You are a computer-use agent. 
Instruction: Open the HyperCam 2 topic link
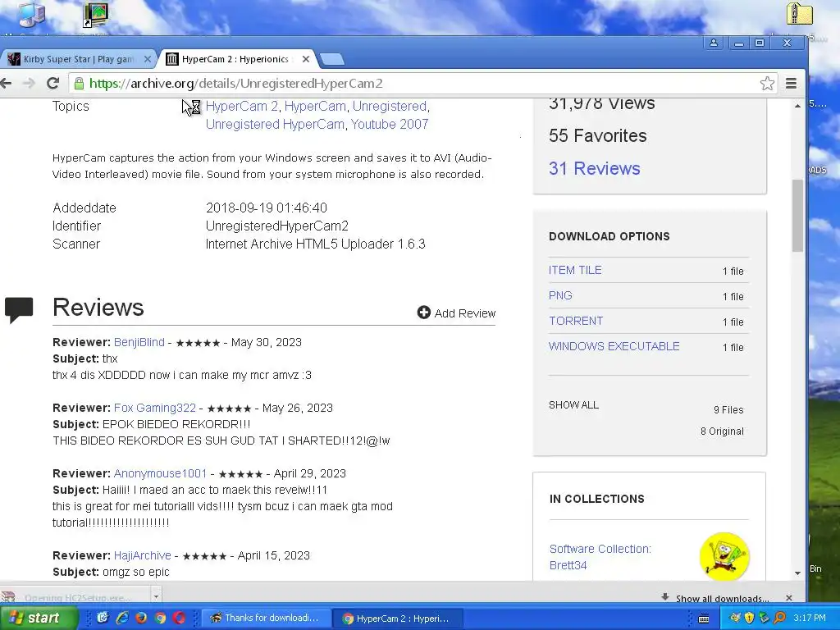click(242, 106)
